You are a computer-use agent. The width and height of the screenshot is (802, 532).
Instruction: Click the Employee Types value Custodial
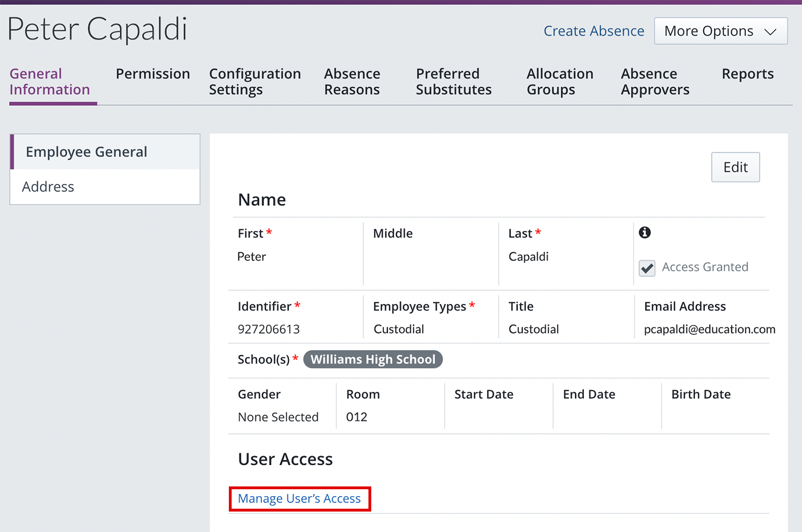[x=399, y=329]
